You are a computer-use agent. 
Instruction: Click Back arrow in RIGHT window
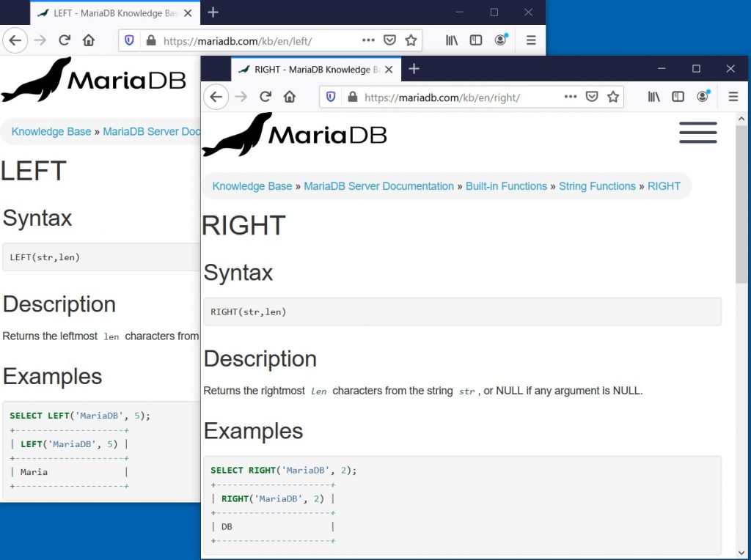216,97
